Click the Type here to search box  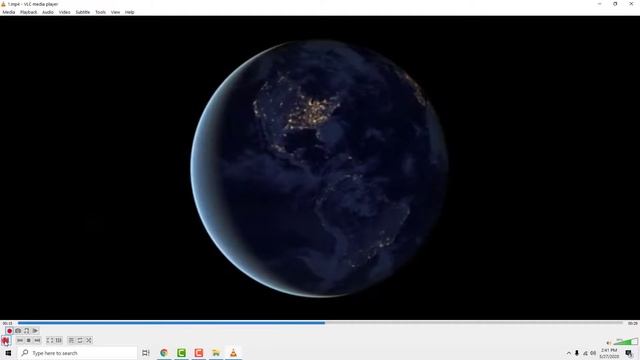click(x=78, y=353)
